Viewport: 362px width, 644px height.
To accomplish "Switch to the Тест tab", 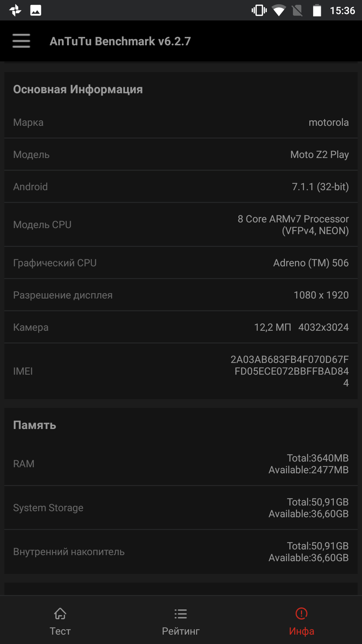I will tap(60, 621).
